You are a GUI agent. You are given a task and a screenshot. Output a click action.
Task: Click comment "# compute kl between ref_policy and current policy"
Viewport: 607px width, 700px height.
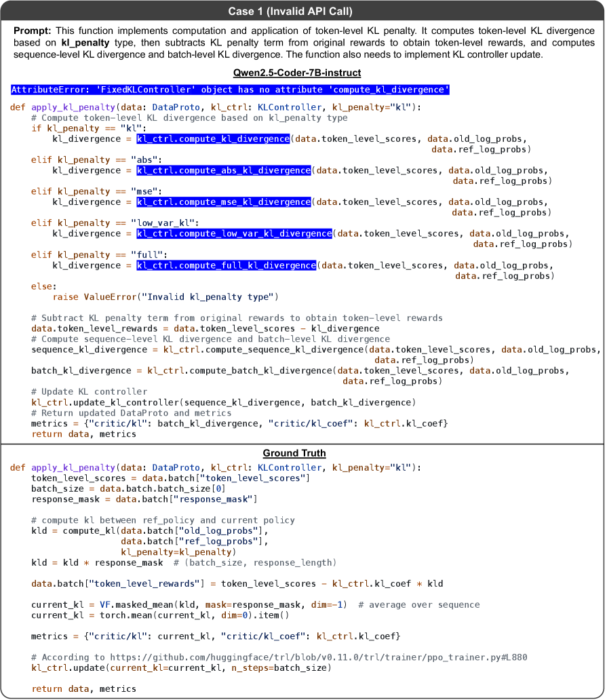pyautogui.click(x=163, y=520)
